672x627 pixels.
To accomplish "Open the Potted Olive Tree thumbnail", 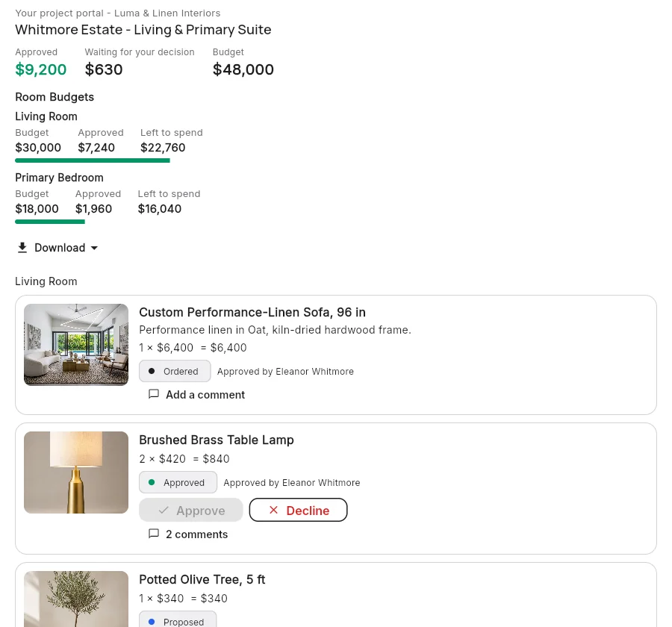I will [76, 599].
